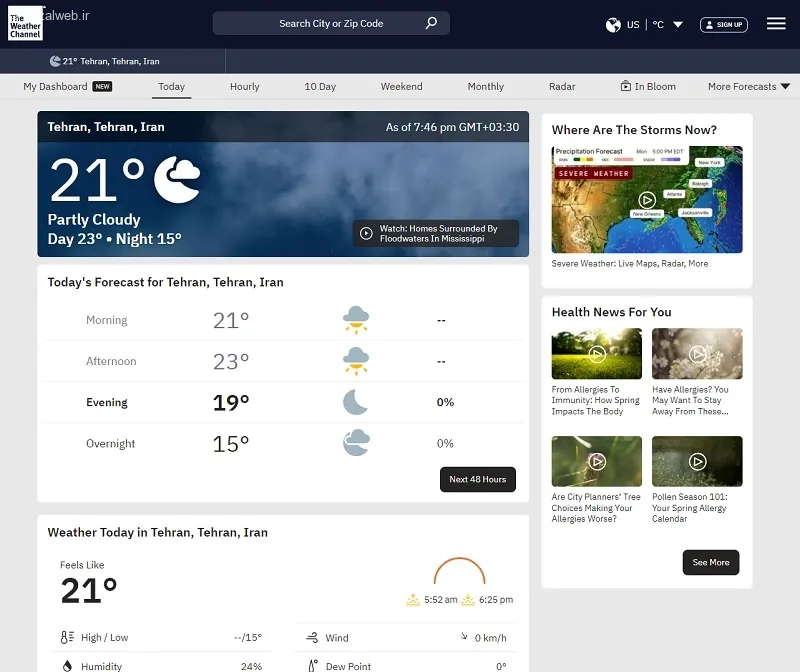Click the humidity droplet icon
The width and height of the screenshot is (800, 672).
67,666
